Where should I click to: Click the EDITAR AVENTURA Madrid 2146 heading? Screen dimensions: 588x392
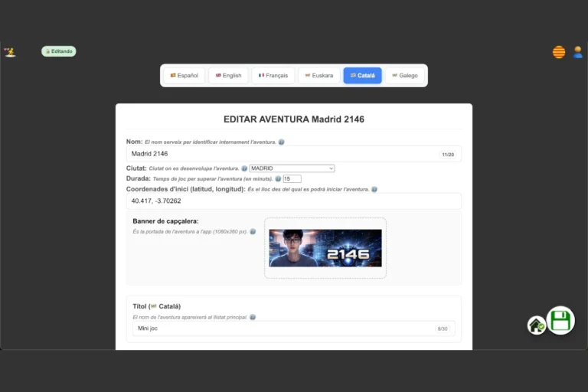[x=294, y=119]
